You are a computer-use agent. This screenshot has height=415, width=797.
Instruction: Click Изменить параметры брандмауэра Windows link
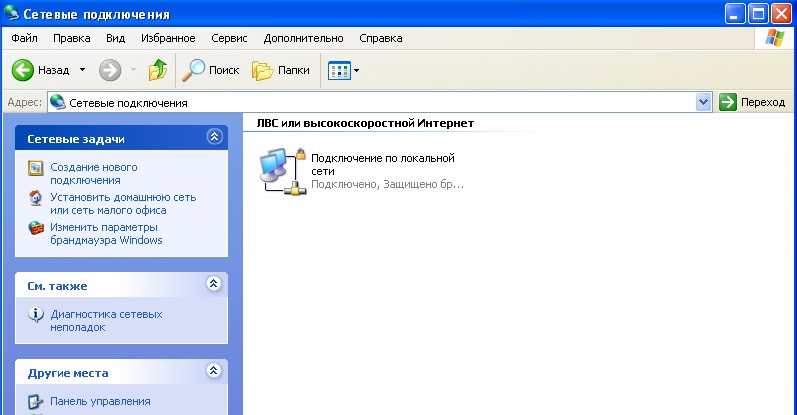pos(106,233)
